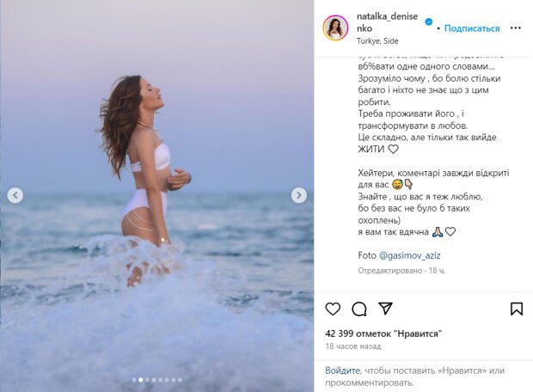Open the comment bubble icon

[x=359, y=309]
